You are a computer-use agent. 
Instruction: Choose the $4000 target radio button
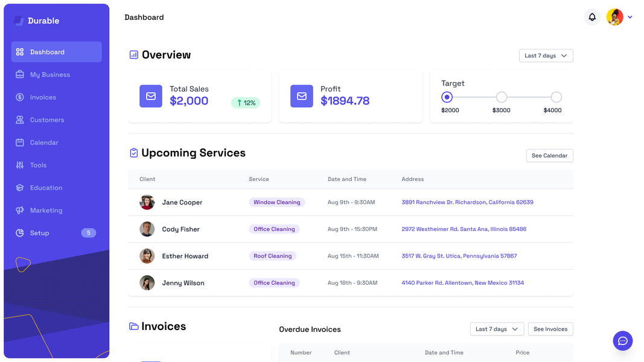556,97
